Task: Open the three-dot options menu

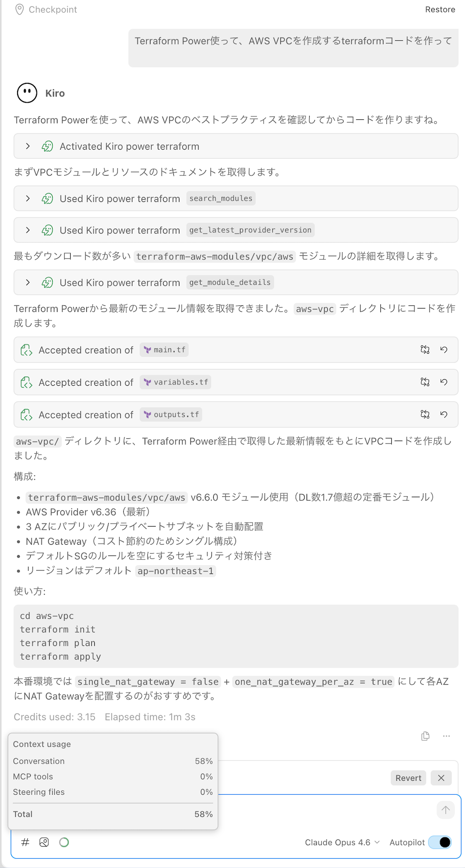Action: [446, 736]
